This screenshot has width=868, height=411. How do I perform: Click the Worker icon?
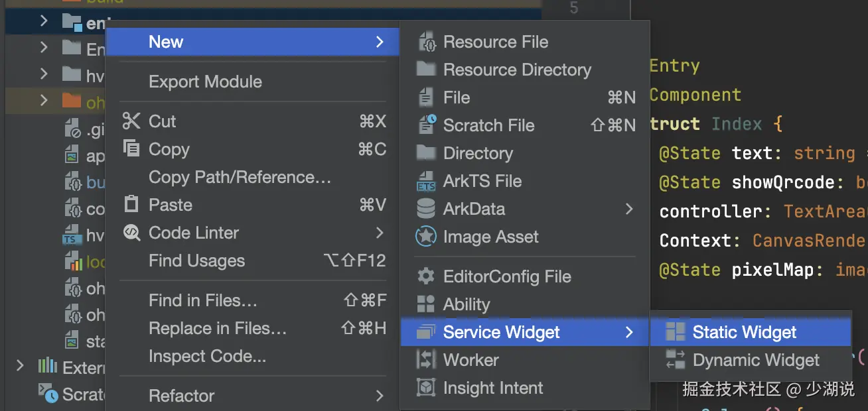pyautogui.click(x=425, y=360)
